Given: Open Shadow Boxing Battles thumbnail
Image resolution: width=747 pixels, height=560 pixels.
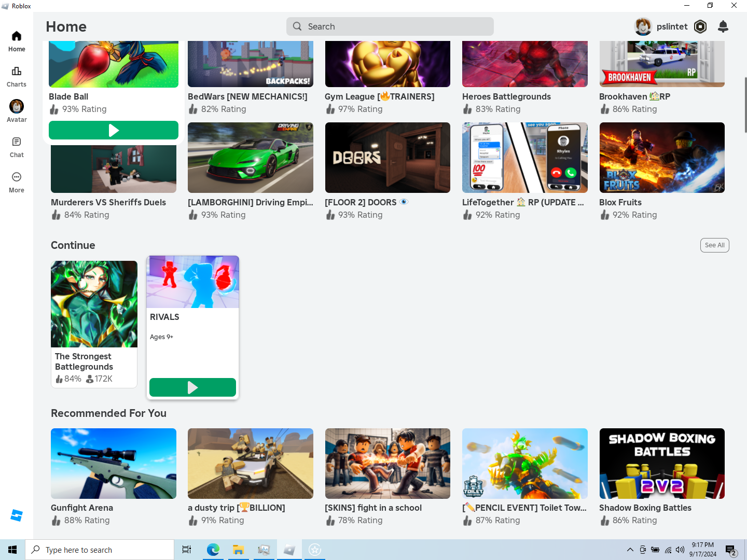Looking at the screenshot, I should (x=662, y=464).
